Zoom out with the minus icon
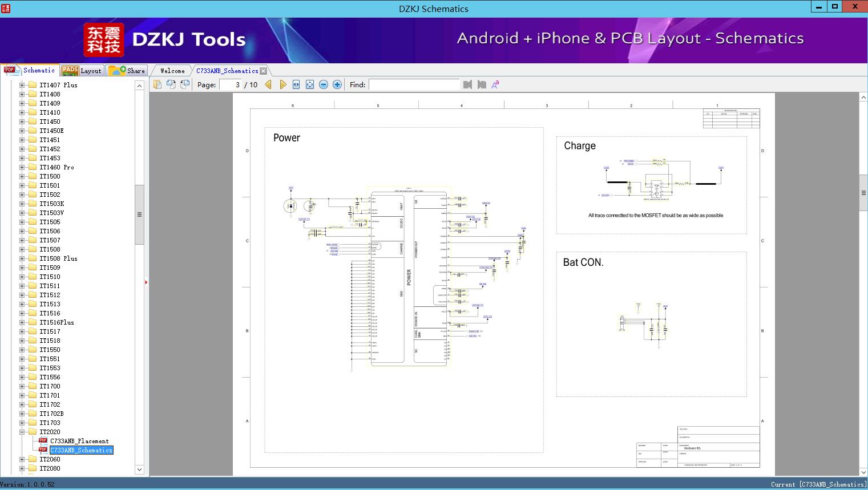 tap(324, 84)
